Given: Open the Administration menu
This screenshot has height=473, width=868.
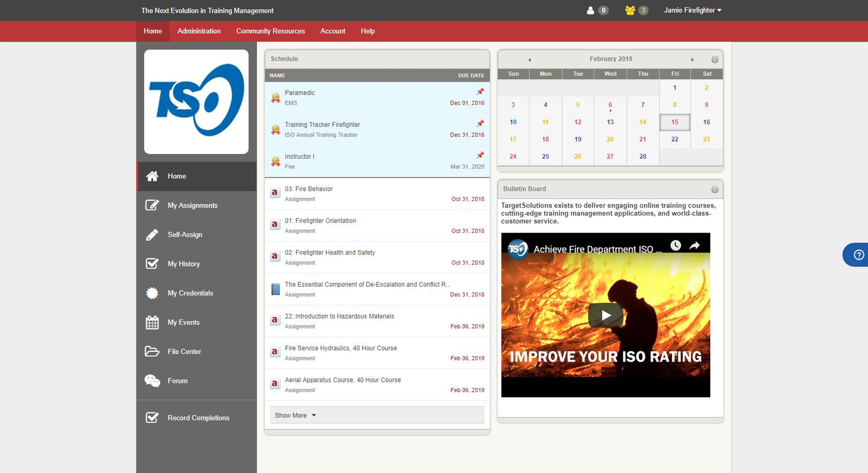Looking at the screenshot, I should tap(199, 31).
